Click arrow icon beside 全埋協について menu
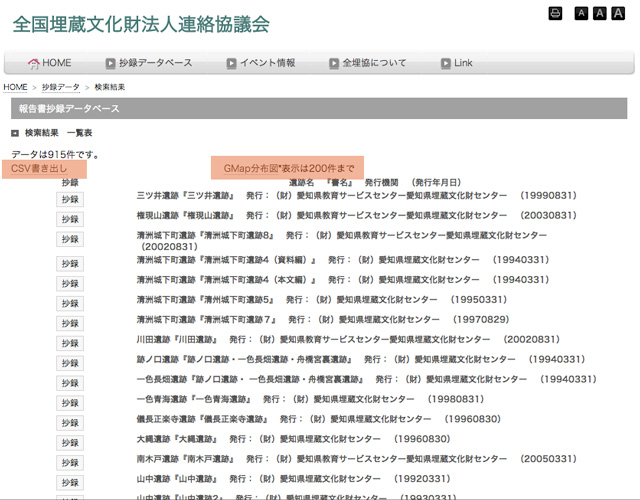The height and width of the screenshot is (500, 640). 334,63
